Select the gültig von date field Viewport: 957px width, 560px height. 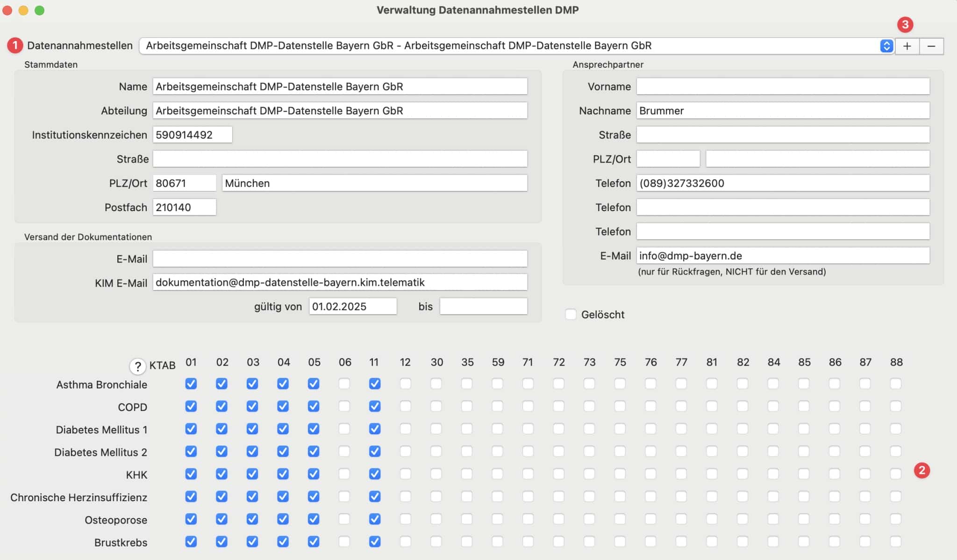point(352,306)
